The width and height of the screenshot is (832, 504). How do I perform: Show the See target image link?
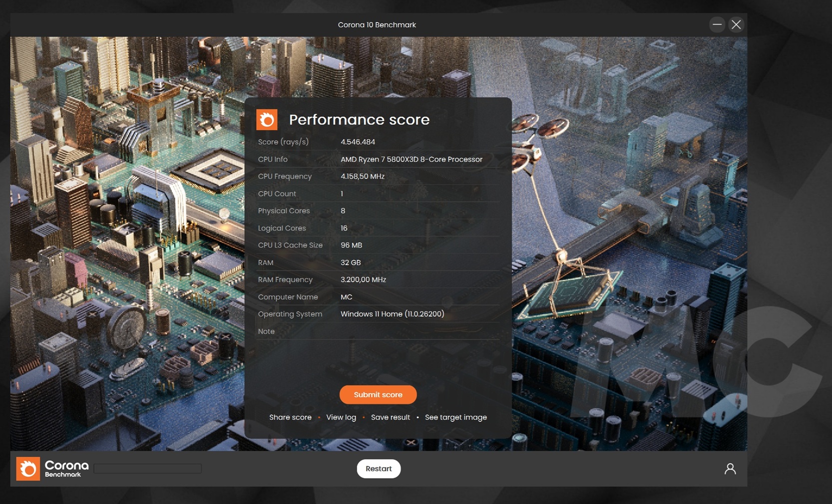point(456,417)
